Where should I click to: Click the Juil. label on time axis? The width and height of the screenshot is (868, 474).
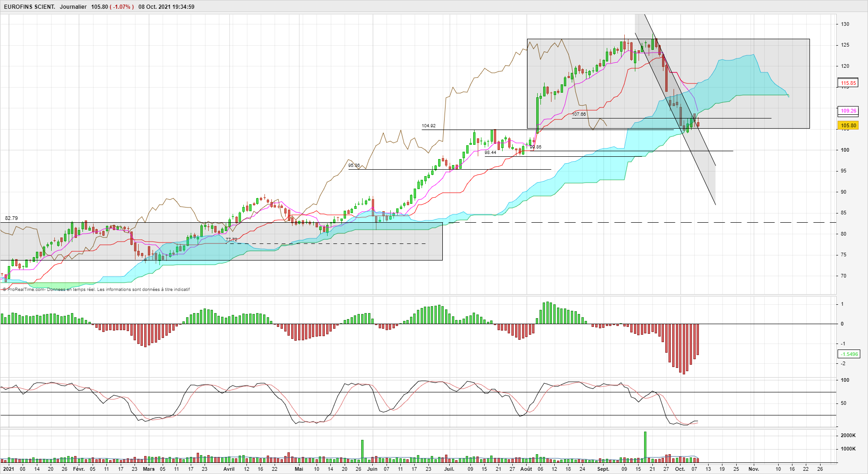[449, 469]
